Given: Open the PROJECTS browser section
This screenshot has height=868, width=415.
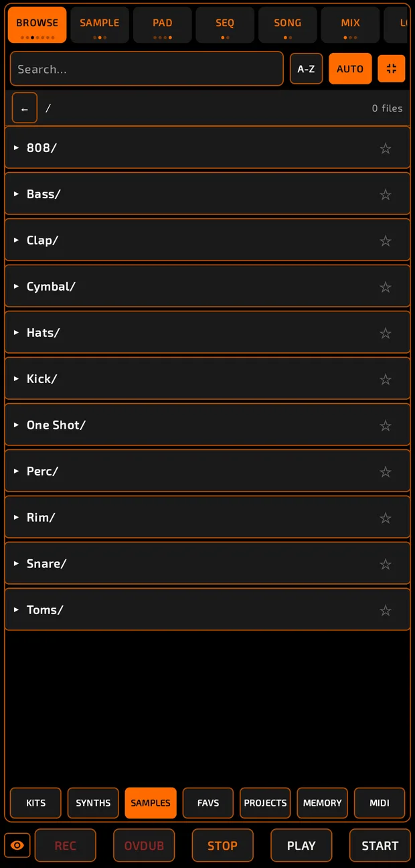Looking at the screenshot, I should tap(265, 803).
